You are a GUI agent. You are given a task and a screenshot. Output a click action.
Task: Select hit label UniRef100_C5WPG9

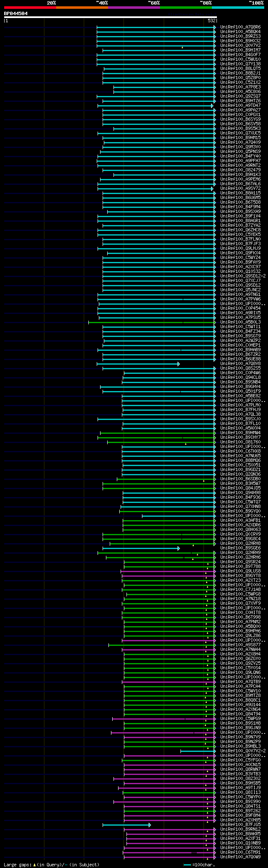tap(240, 718)
